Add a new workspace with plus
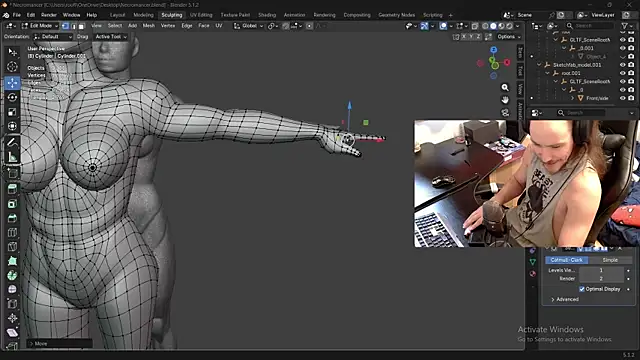The image size is (640, 360). [x=451, y=15]
